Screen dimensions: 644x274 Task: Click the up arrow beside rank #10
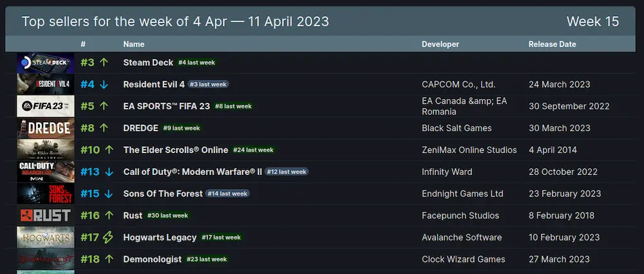(x=109, y=150)
